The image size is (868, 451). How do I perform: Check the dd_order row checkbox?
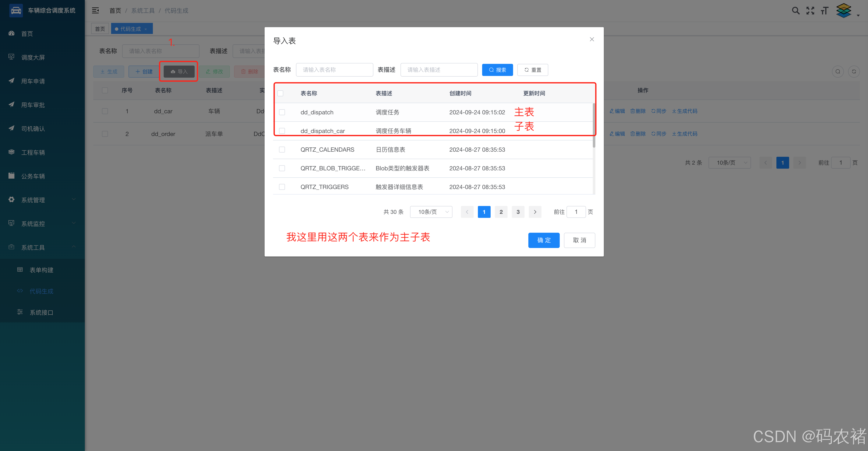tap(105, 134)
